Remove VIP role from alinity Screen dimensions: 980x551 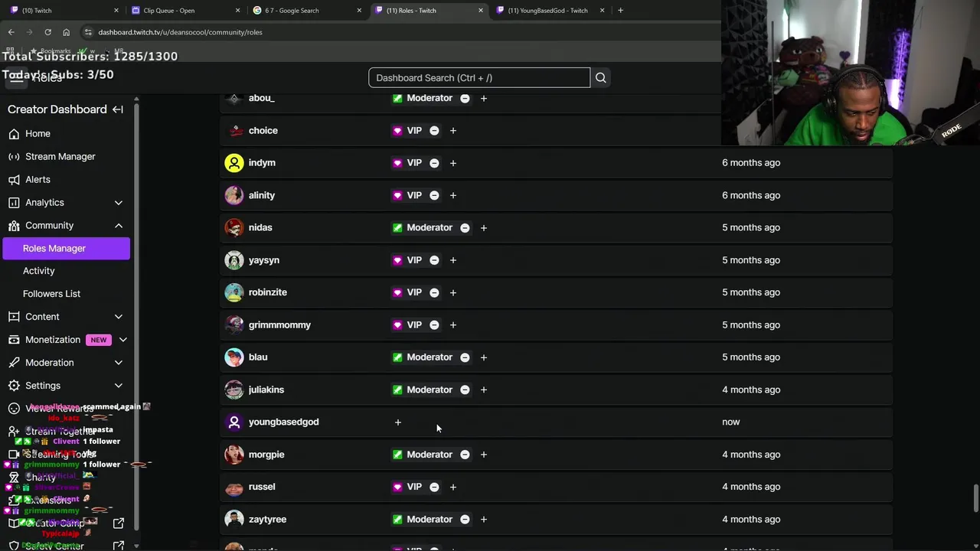pos(434,195)
